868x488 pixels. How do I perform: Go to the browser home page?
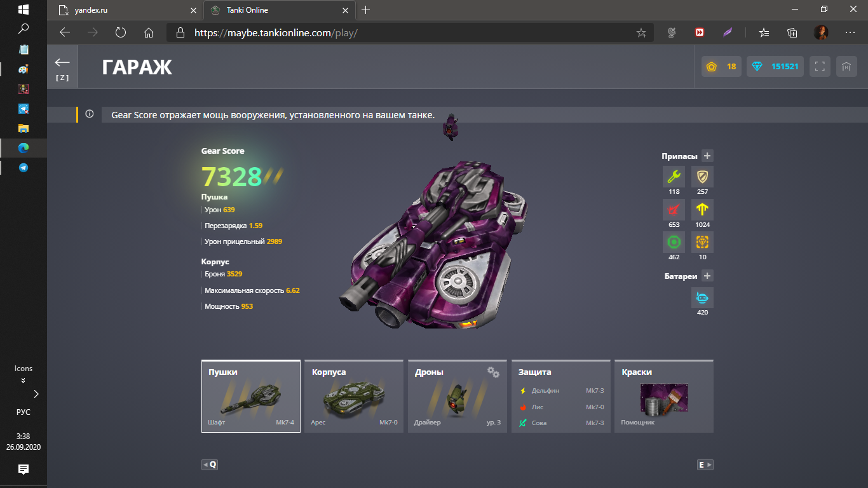pos(149,32)
